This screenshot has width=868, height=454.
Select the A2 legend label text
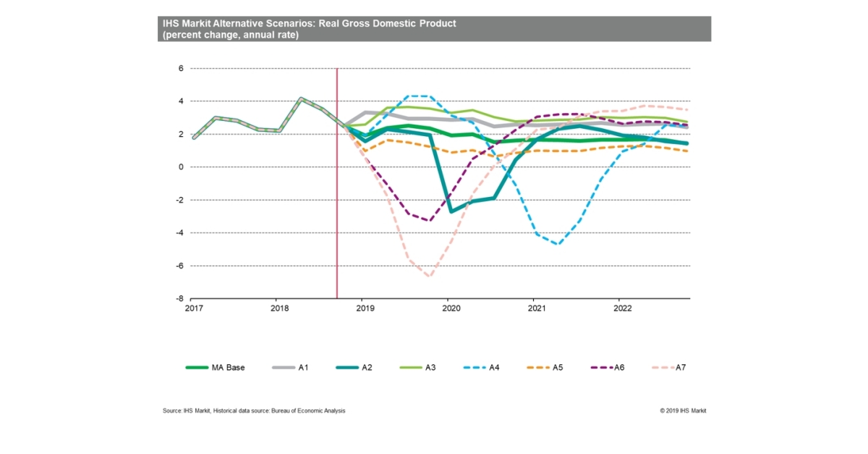(368, 367)
